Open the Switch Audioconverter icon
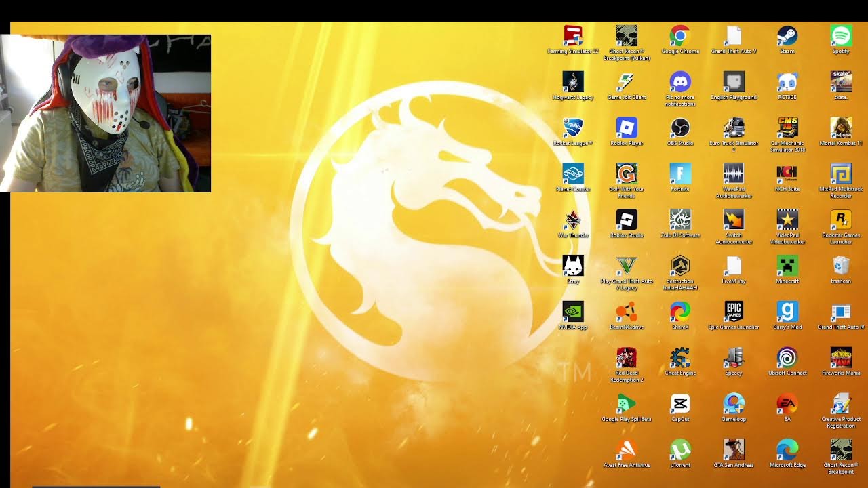Image resolution: width=868 pixels, height=488 pixels. coord(734,220)
